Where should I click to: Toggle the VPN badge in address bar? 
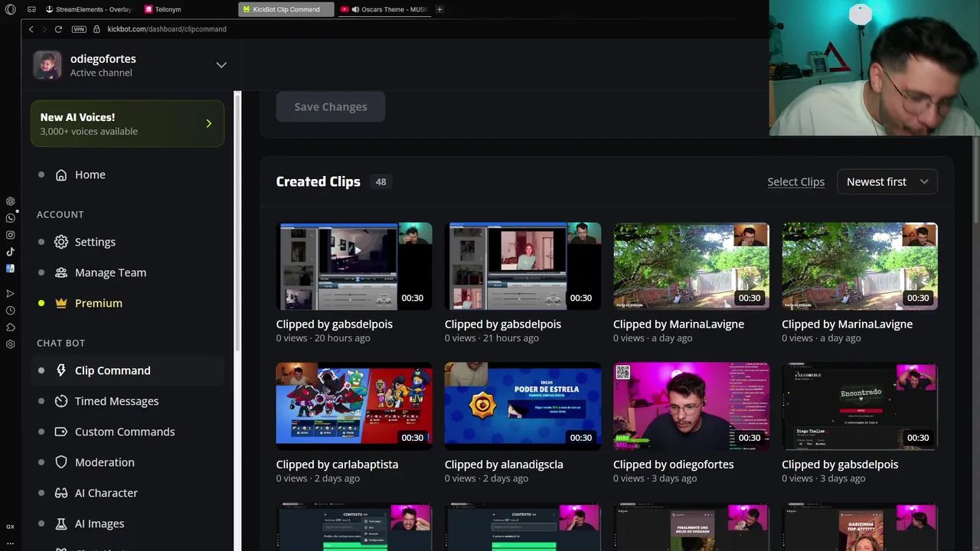[79, 29]
